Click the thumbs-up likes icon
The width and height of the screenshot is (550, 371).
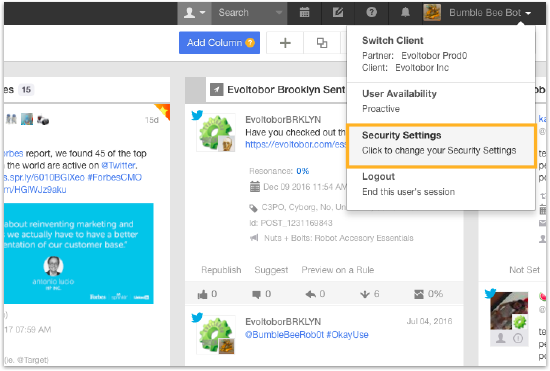point(202,294)
